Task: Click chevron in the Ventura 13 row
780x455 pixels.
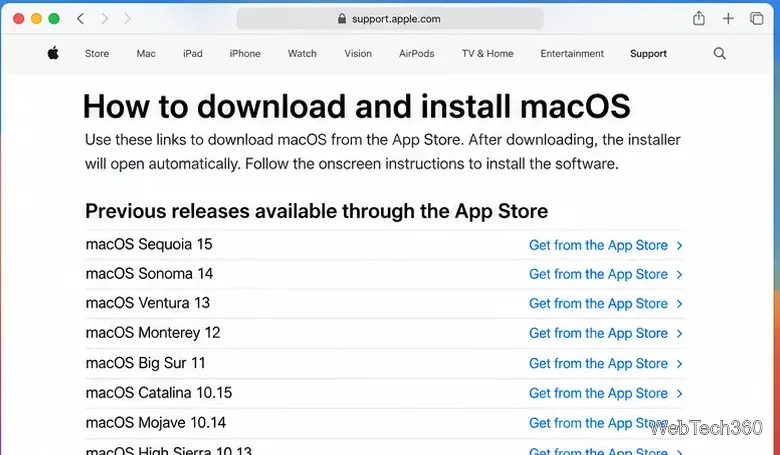Action: 680,304
